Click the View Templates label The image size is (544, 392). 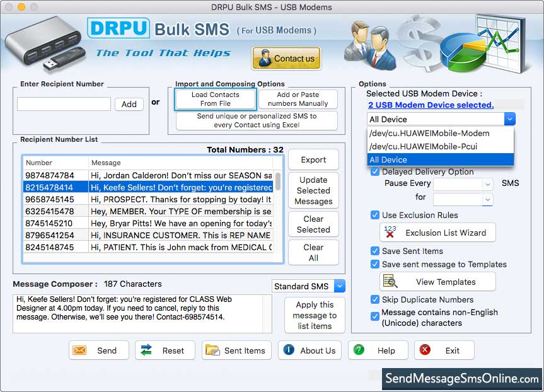tap(446, 282)
